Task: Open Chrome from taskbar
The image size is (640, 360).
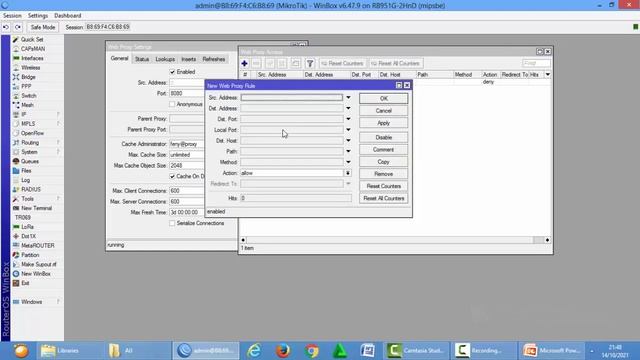Action: click(x=312, y=351)
